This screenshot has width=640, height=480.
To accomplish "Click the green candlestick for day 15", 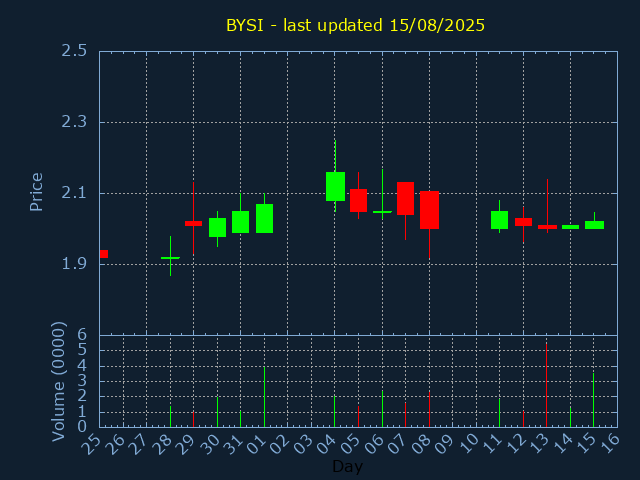I will (594, 225).
